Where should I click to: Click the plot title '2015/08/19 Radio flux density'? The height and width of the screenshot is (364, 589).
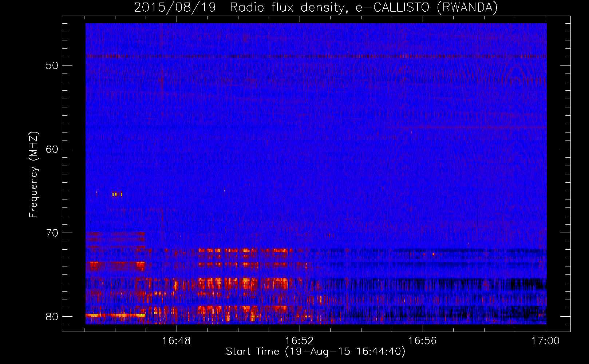(x=316, y=7)
